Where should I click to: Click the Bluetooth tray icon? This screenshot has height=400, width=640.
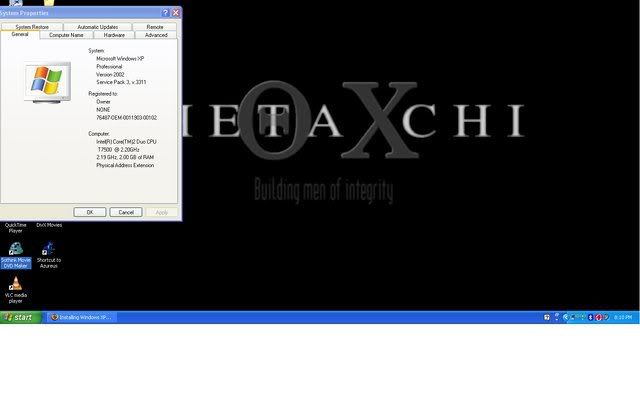590,317
